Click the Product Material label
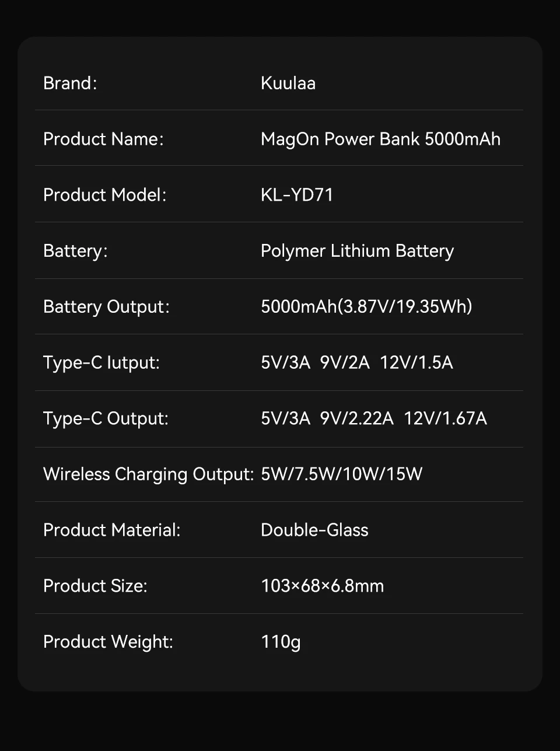Screen dimensions: 560x751 [x=112, y=530]
